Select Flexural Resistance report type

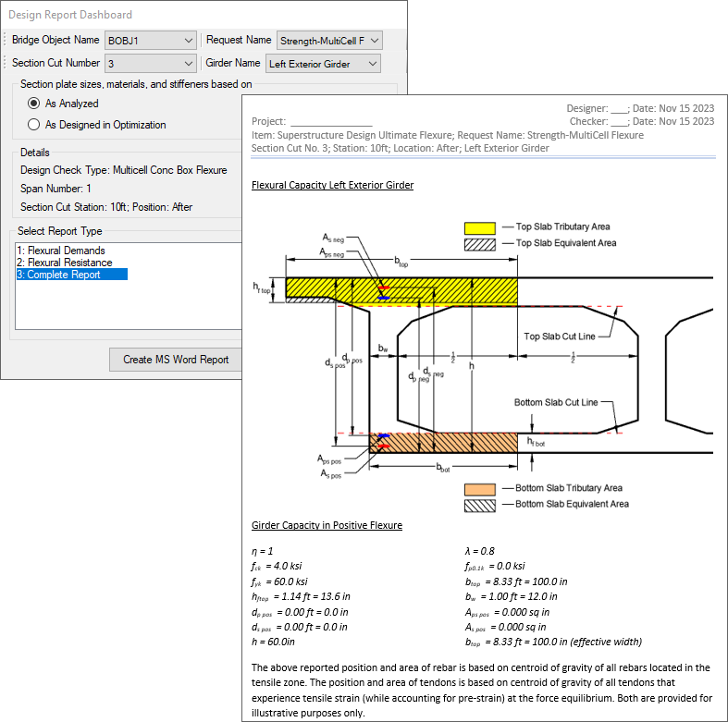pyautogui.click(x=65, y=263)
